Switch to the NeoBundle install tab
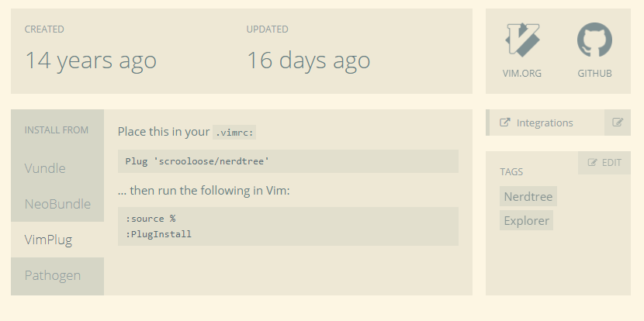The image size is (644, 321). (x=57, y=204)
